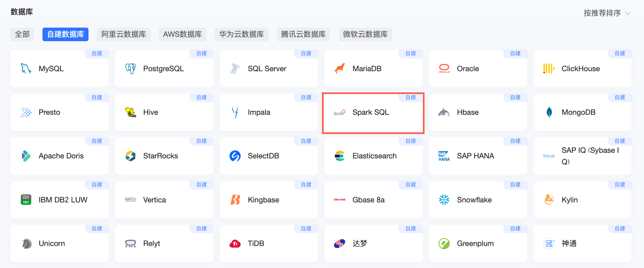Click the PostgreSQL label text
644x268 pixels.
(163, 69)
